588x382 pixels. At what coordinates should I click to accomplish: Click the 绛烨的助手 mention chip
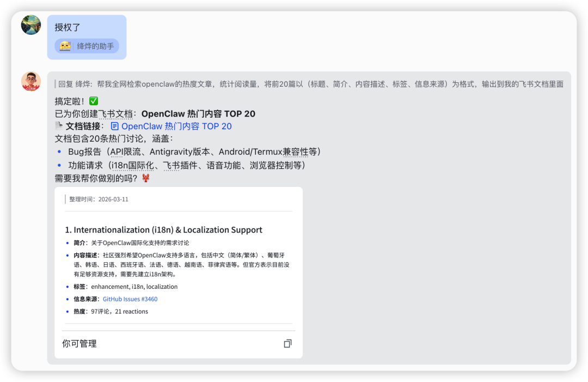pyautogui.click(x=87, y=46)
